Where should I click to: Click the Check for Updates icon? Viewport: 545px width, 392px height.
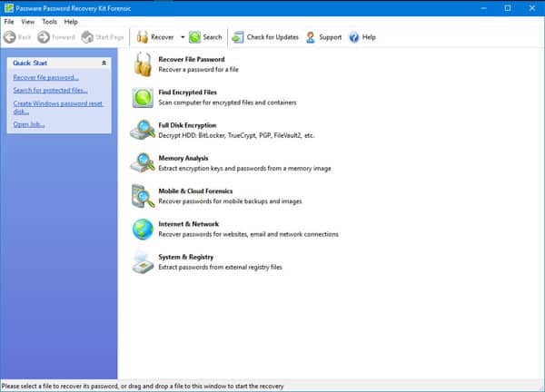point(238,37)
